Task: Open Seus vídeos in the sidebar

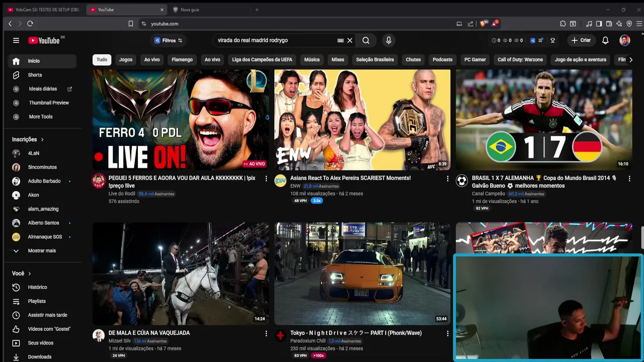Action: click(x=42, y=343)
